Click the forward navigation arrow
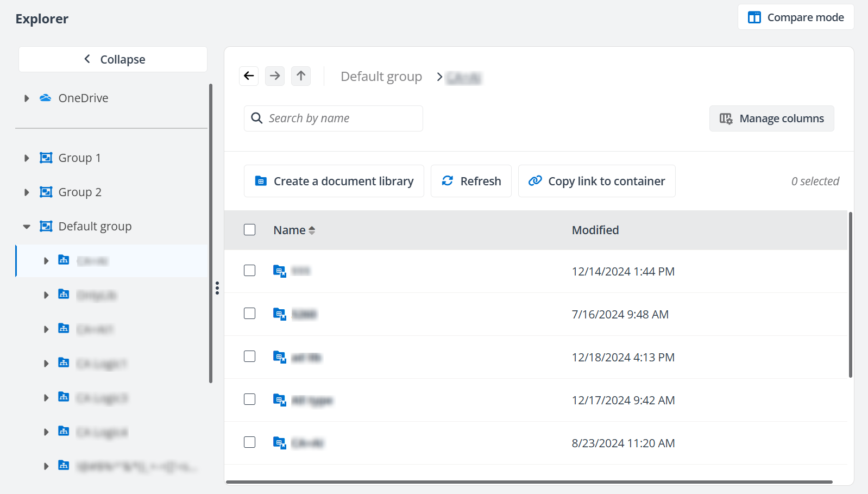Viewport: 868px width, 494px height. pyautogui.click(x=275, y=76)
